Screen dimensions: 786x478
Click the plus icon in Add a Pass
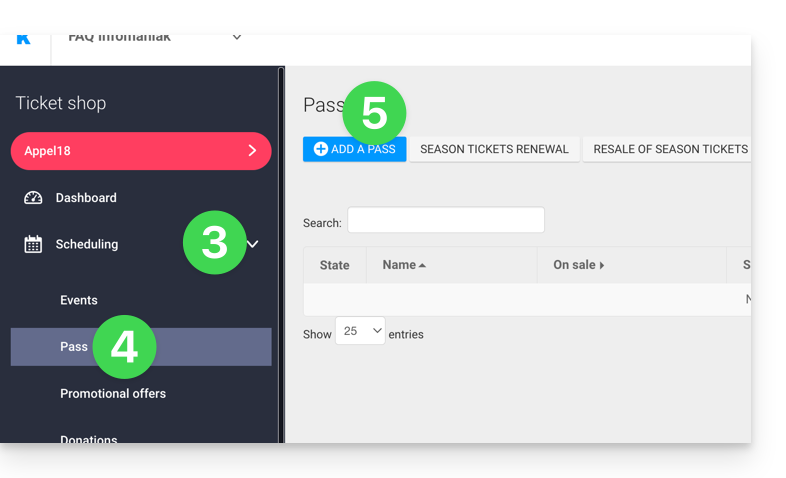pos(320,149)
